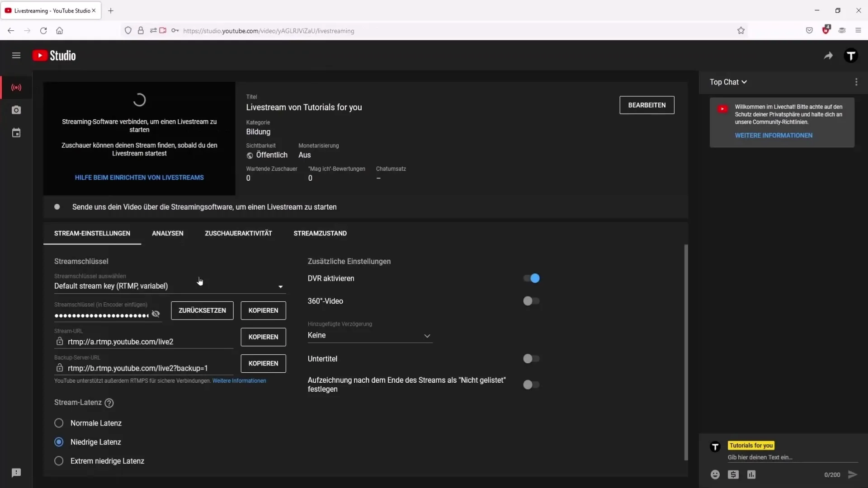Toggle Untertitel switch on
Viewport: 868px width, 488px height.
tap(530, 358)
